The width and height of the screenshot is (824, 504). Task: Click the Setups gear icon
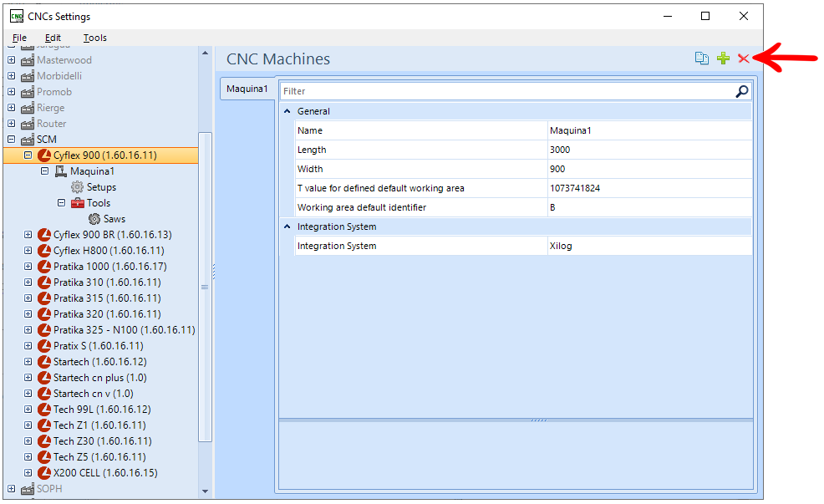click(77, 187)
